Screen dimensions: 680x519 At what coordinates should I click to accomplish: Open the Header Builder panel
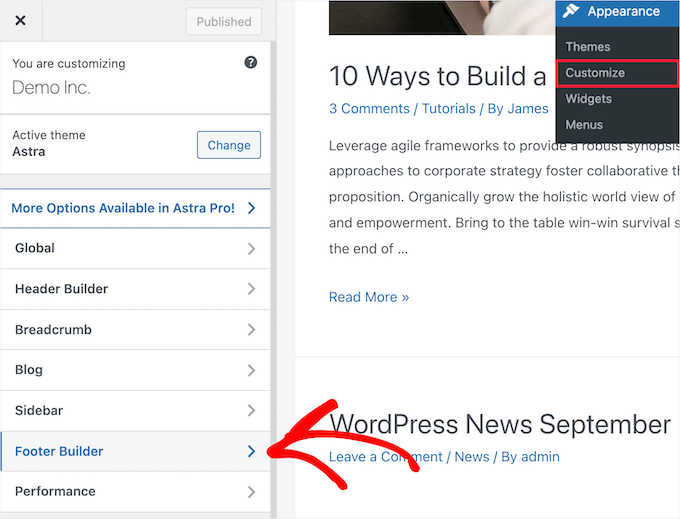(x=135, y=289)
